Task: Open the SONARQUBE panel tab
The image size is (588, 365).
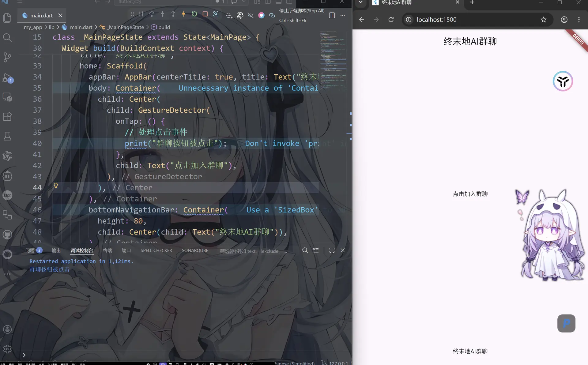Action: (x=195, y=250)
